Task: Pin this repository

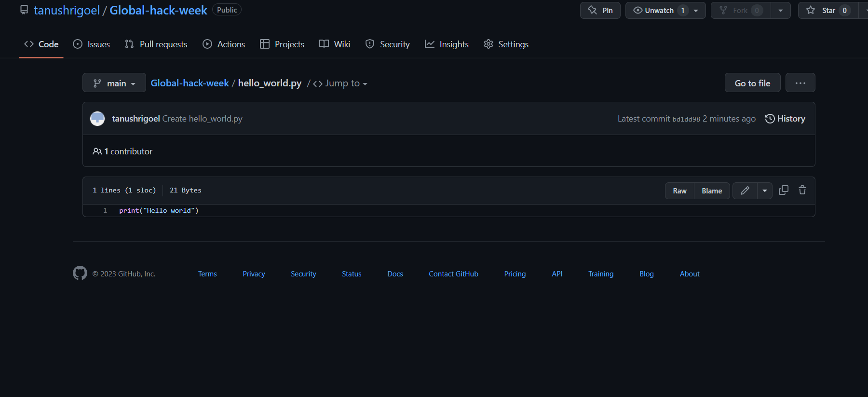Action: click(600, 11)
